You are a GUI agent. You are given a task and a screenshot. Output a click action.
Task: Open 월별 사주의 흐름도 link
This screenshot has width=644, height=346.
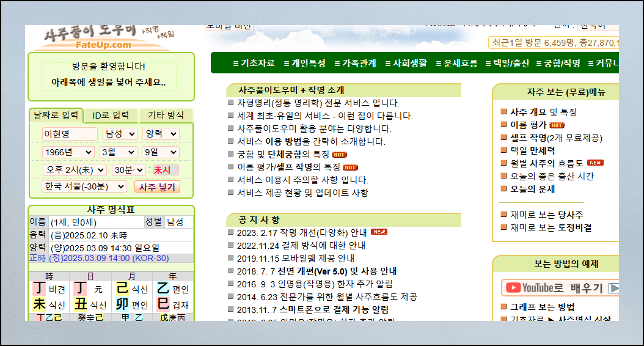pyautogui.click(x=546, y=163)
